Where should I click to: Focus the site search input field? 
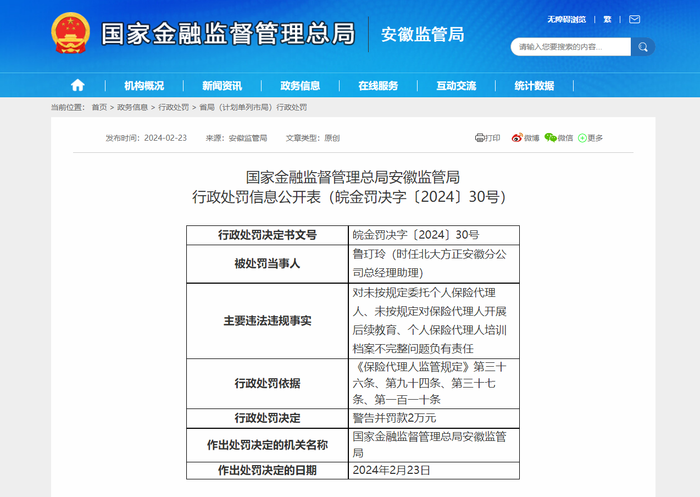tap(571, 47)
